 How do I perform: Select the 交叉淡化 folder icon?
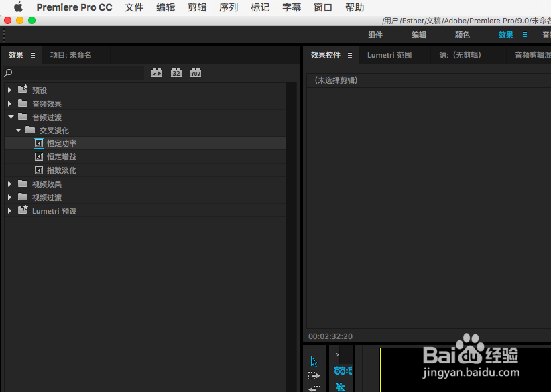[x=30, y=130]
